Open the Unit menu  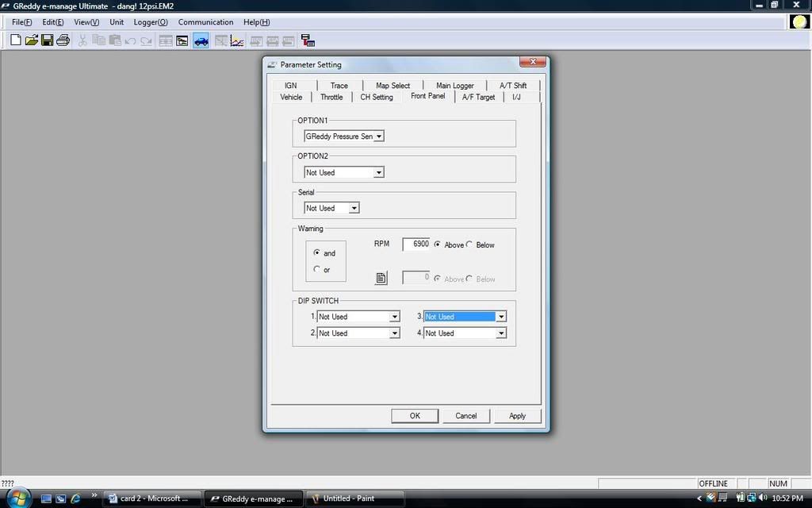click(117, 22)
